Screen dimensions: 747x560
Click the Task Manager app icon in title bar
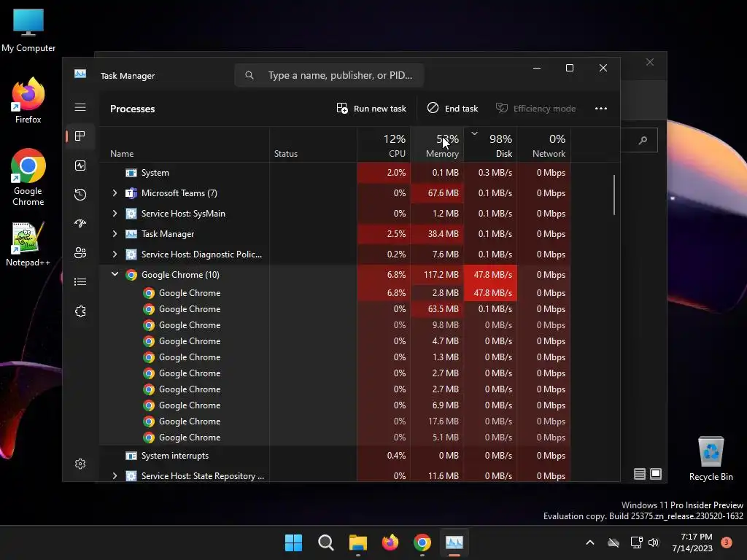point(80,74)
